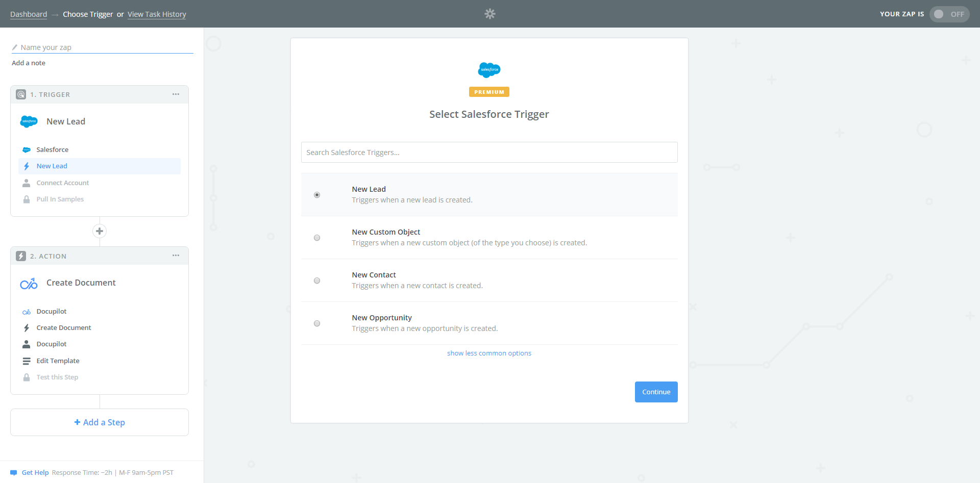Click Create Document row in action steps
The image size is (980, 483).
pos(100,328)
